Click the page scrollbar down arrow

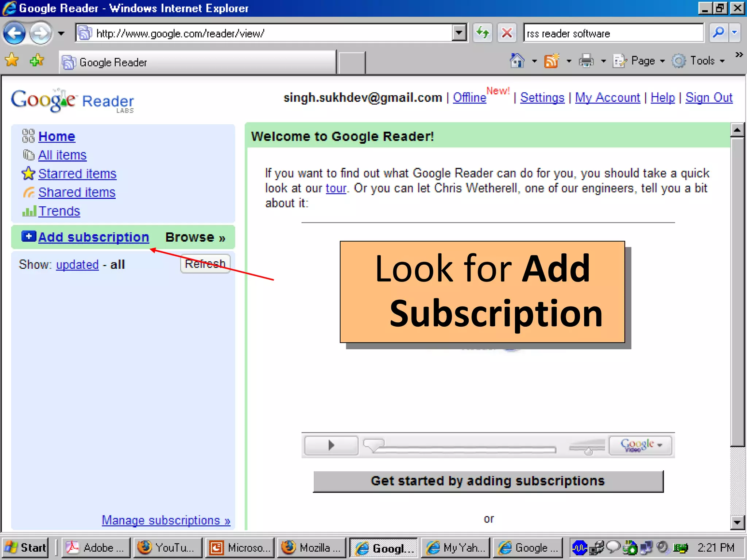click(737, 522)
